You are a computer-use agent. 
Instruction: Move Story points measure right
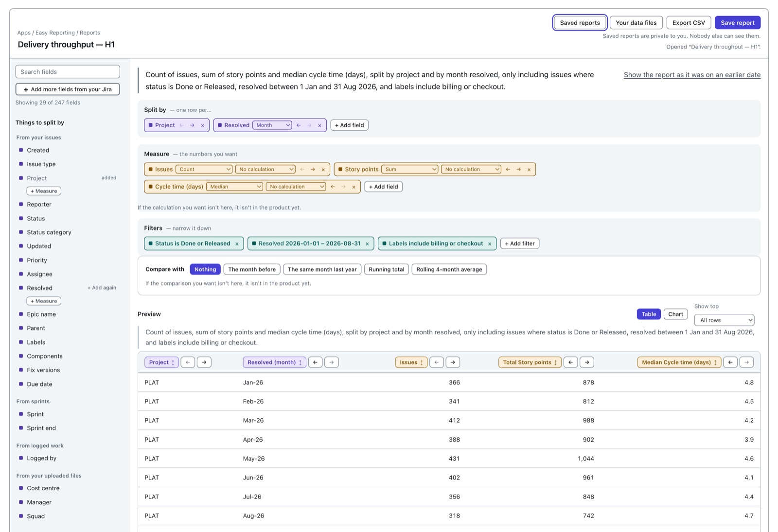[519, 170]
